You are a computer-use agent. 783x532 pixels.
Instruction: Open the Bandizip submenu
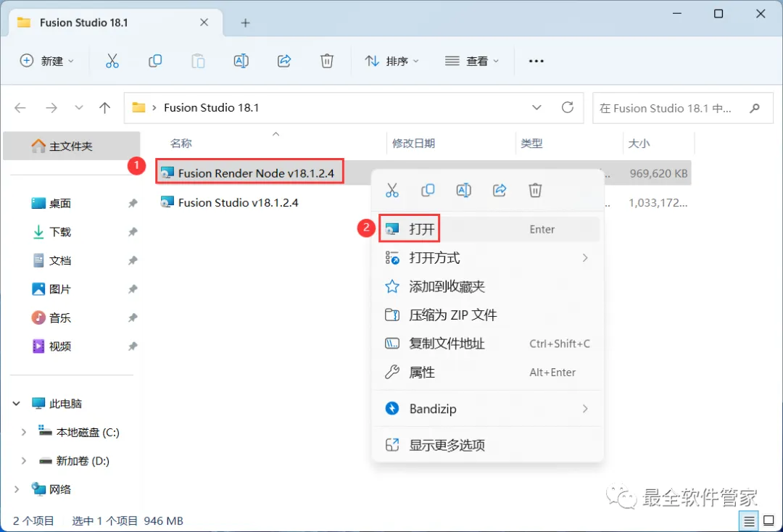488,409
